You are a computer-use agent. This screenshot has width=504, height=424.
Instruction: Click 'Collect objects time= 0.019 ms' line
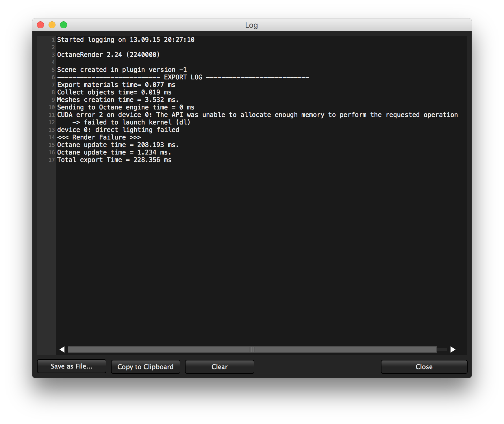[x=114, y=92]
